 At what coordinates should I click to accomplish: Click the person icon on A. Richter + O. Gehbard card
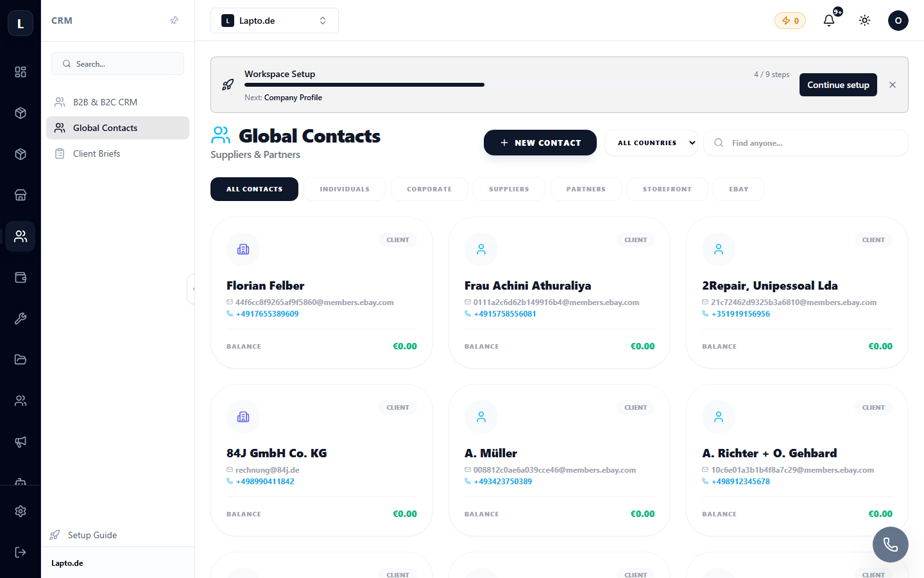719,417
